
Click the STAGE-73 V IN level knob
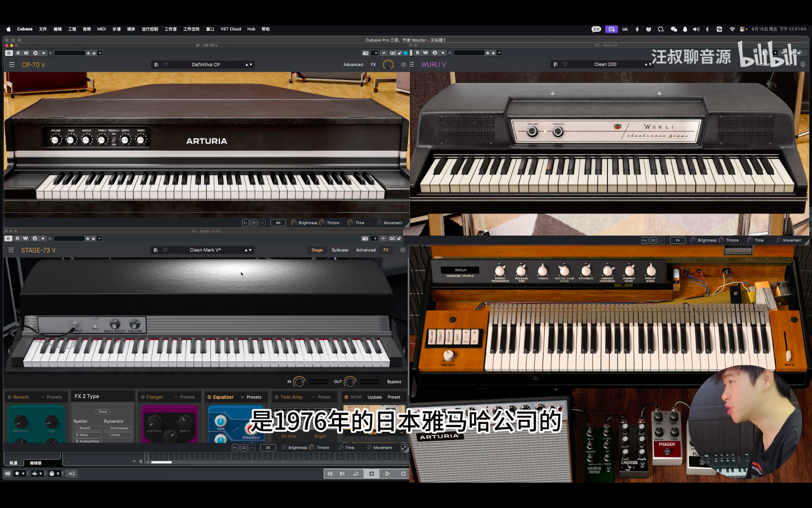click(x=299, y=382)
